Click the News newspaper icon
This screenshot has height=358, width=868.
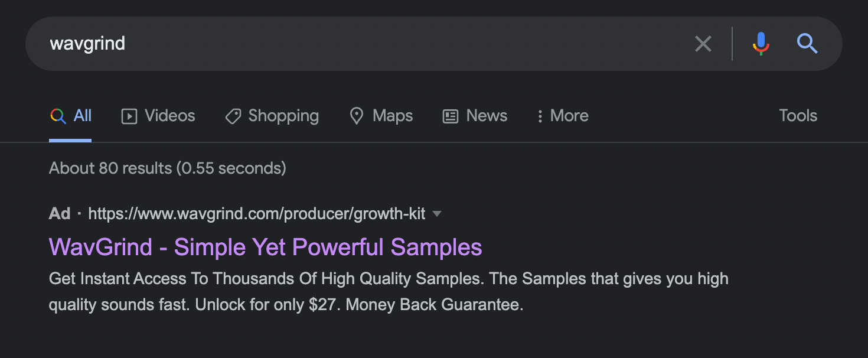pos(449,116)
